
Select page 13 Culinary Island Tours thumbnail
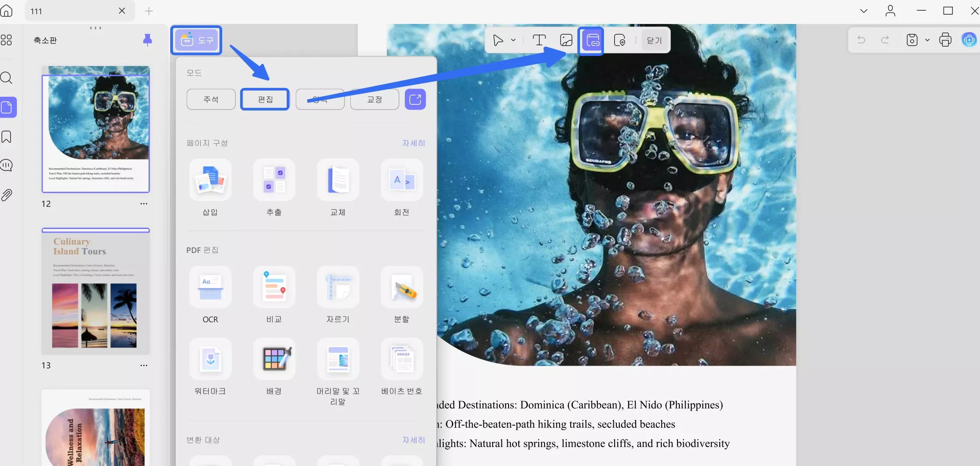[x=96, y=291]
